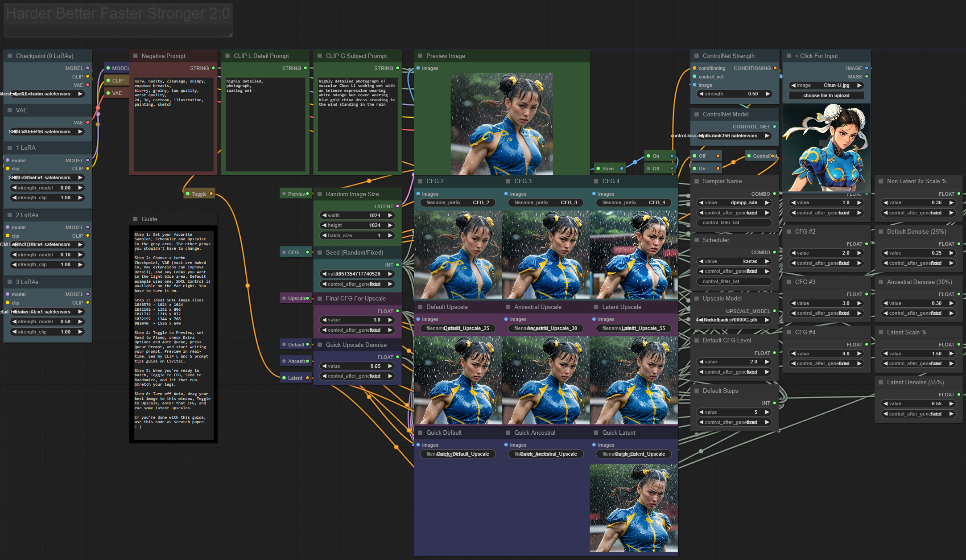Collapse the Latent Denoise (55%) node
Viewport: 966px width, 560px height.
pyautogui.click(x=881, y=383)
